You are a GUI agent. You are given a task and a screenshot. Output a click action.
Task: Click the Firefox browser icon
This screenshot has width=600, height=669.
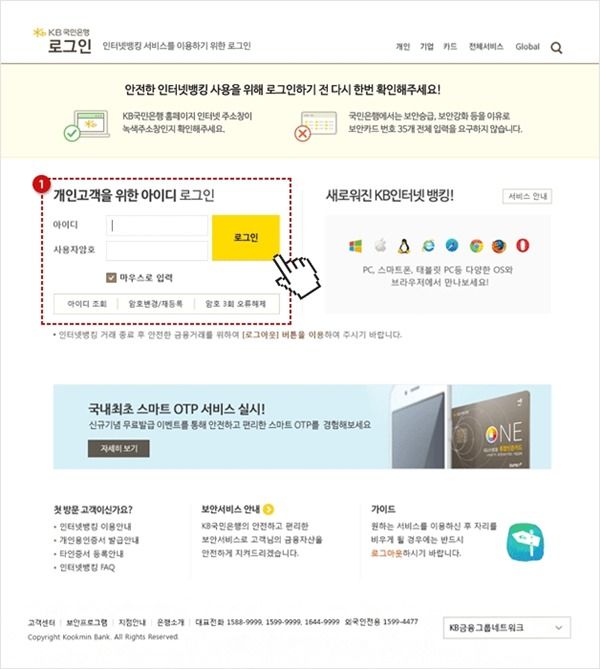point(498,246)
